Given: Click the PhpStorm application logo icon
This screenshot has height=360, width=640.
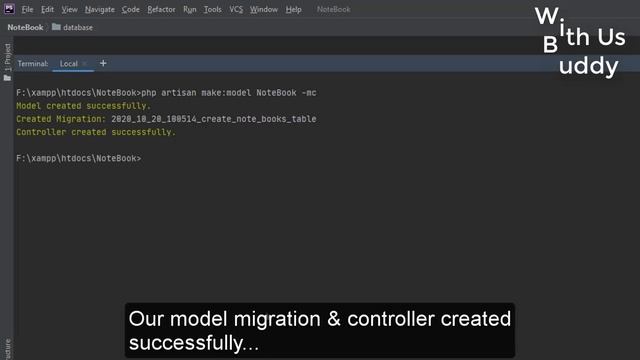Looking at the screenshot, I should [x=9, y=9].
